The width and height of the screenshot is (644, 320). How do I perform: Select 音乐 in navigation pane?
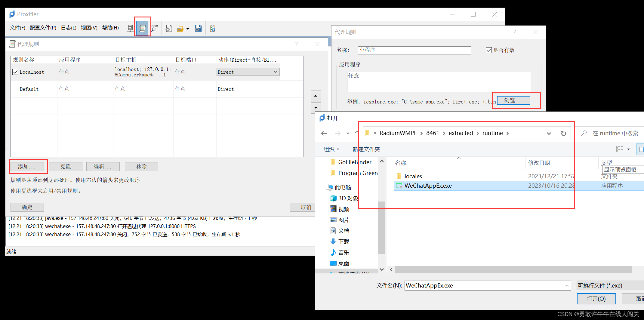340,252
